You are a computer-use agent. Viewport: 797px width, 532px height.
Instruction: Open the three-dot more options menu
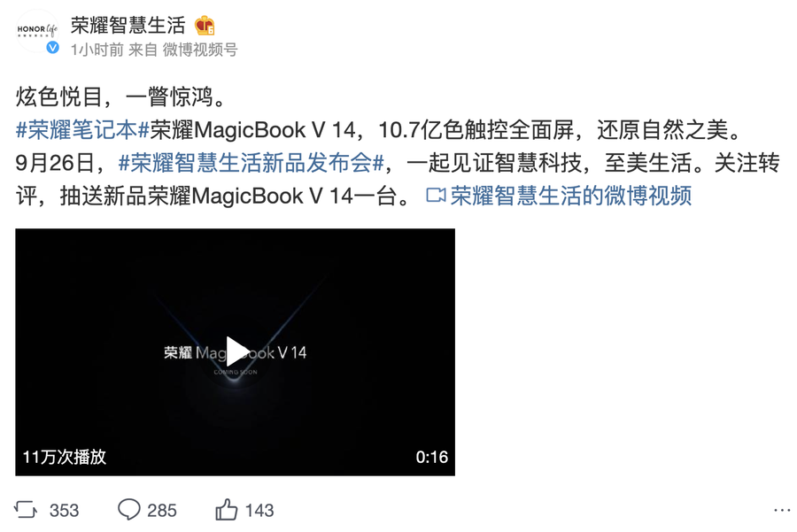click(782, 510)
